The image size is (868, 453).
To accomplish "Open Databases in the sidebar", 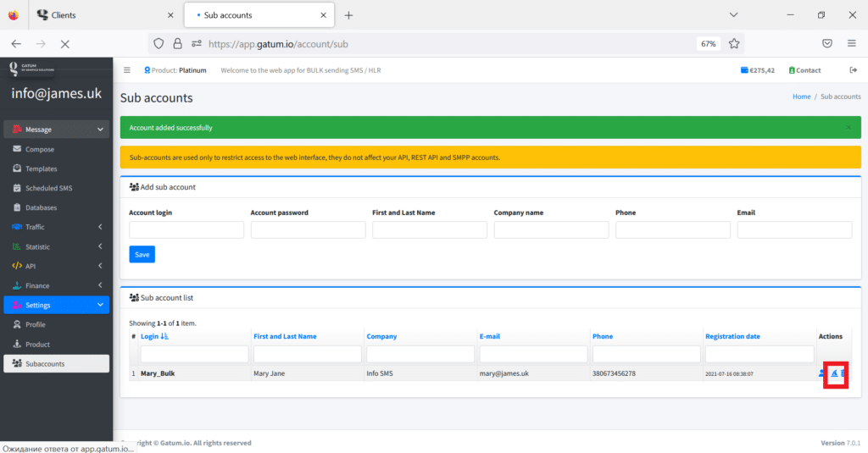I will point(41,207).
